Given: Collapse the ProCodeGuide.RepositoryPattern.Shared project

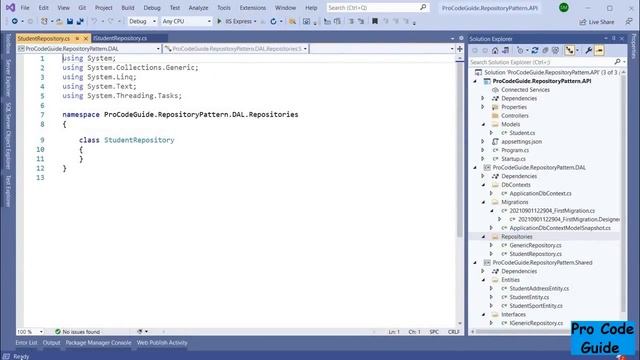Looking at the screenshot, I should point(475,262).
